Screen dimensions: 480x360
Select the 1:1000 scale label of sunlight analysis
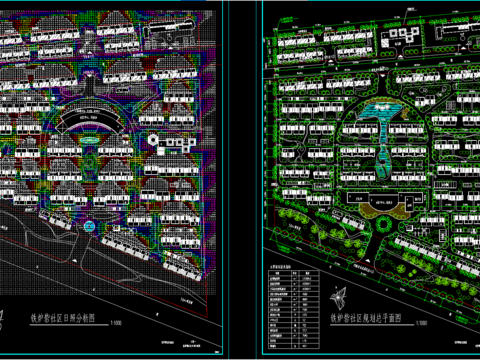pos(116,323)
